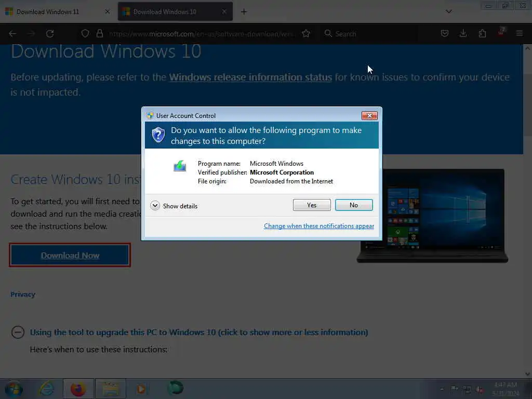
Task: Click the red extension icon with badge
Action: [x=501, y=32]
